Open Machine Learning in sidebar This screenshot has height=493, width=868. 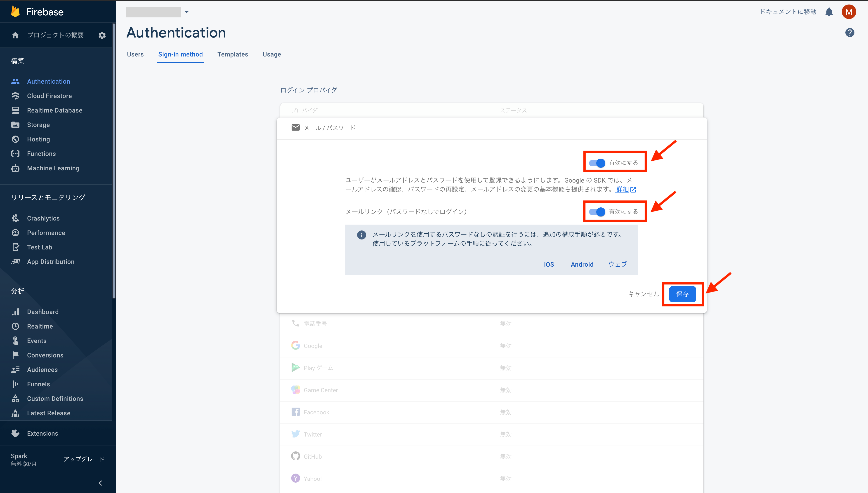point(53,168)
